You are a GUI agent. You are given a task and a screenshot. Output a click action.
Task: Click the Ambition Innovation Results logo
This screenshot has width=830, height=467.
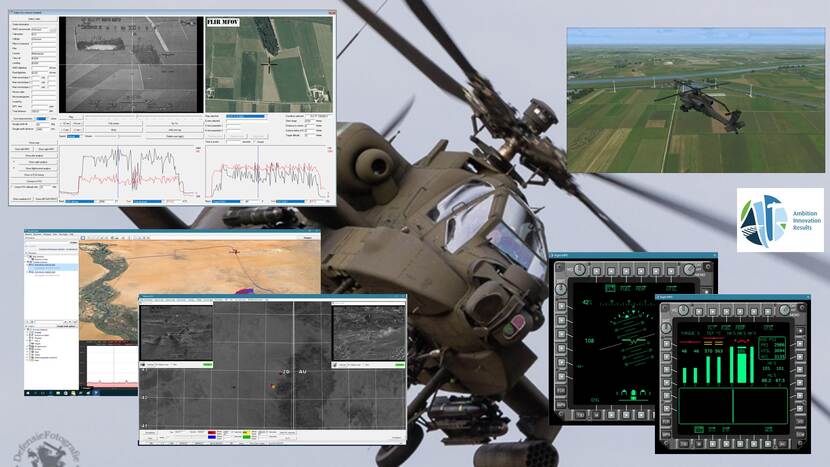tap(780, 219)
